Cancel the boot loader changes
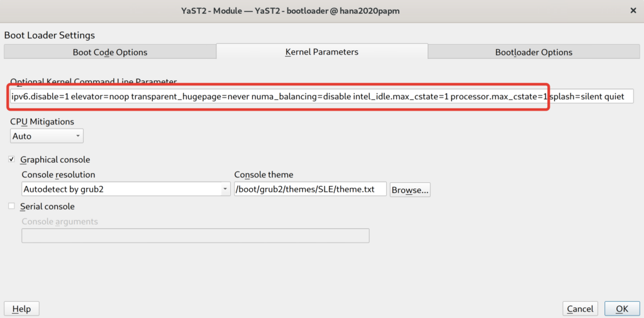 coord(580,309)
